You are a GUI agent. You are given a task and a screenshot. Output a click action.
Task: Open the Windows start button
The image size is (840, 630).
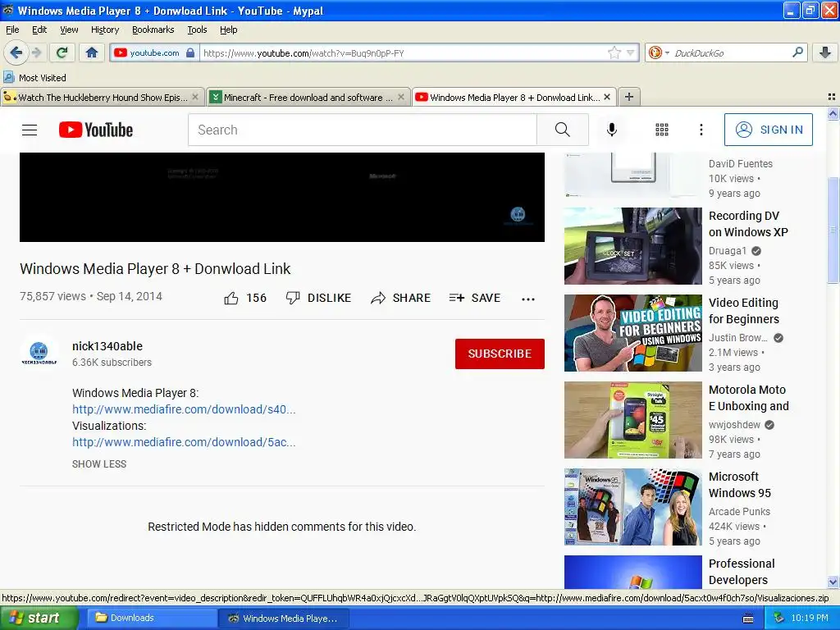pyautogui.click(x=39, y=618)
